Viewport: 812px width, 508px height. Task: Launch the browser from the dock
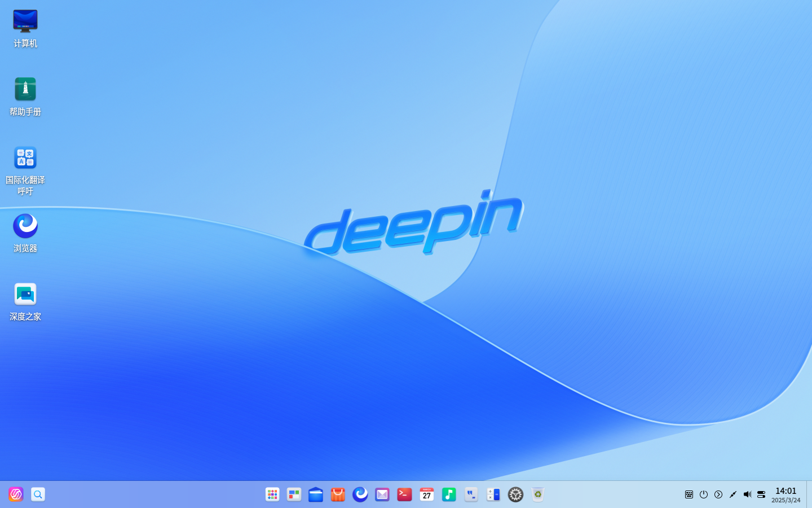(360, 494)
